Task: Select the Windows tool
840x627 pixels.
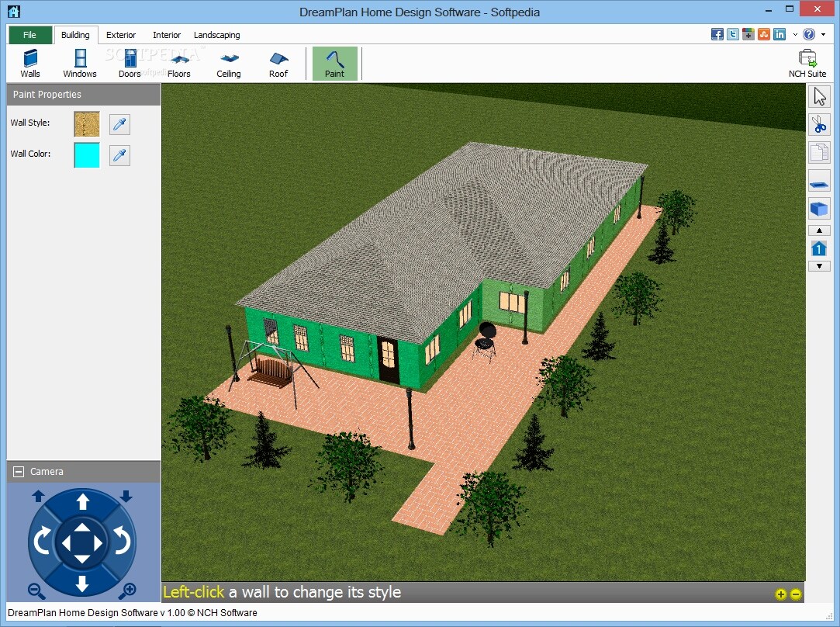Action: pyautogui.click(x=79, y=62)
